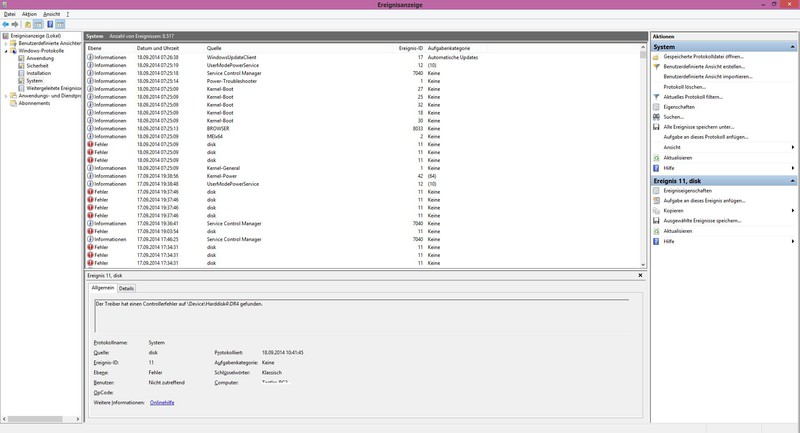Open the Kopieren submenu arrow
This screenshot has width=800, height=433.
(x=794, y=211)
